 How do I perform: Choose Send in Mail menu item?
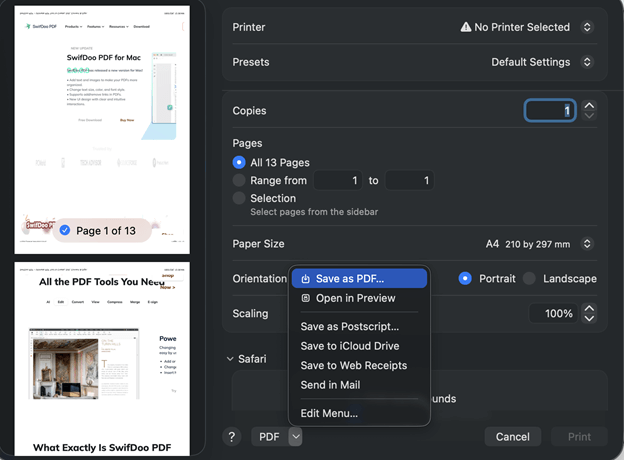tap(359, 385)
